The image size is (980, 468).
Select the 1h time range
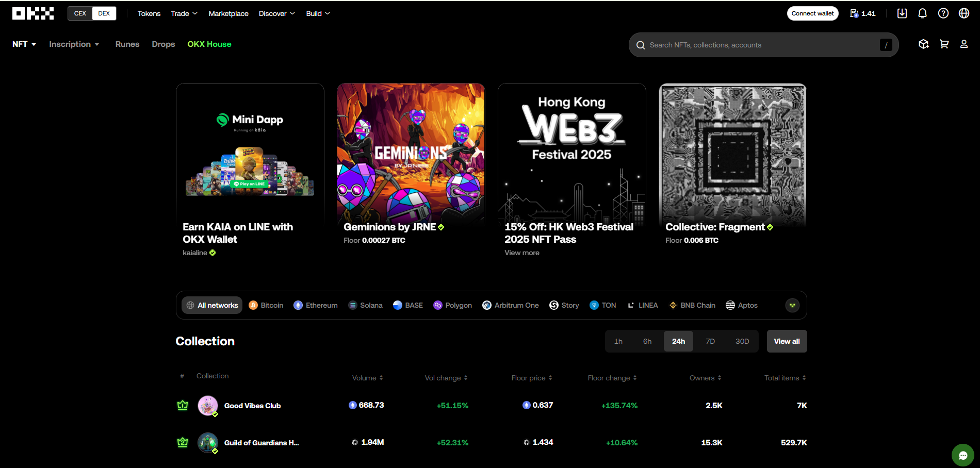coord(618,341)
